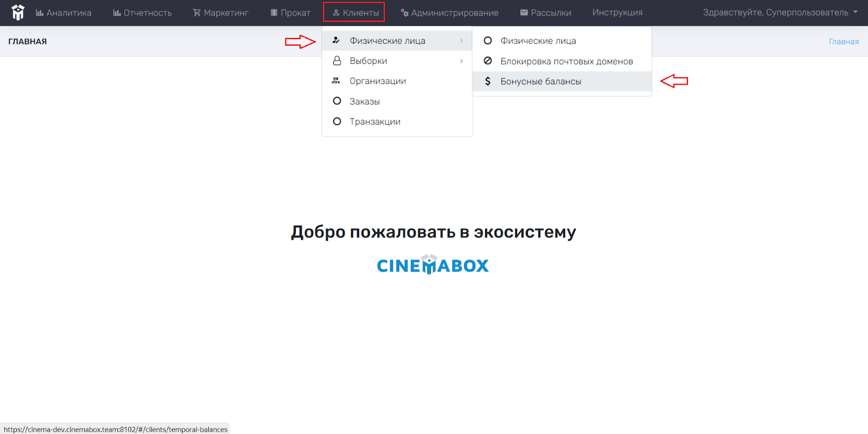Viewport: 868px width, 434px height.
Task: Click the circle icon next to Транзакции
Action: pos(337,122)
